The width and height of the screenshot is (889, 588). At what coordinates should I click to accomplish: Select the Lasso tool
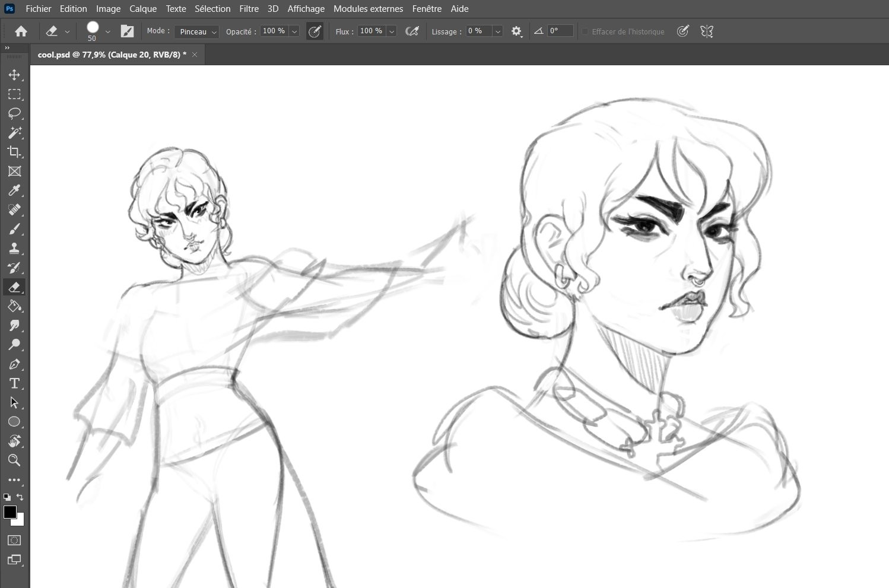pyautogui.click(x=14, y=113)
